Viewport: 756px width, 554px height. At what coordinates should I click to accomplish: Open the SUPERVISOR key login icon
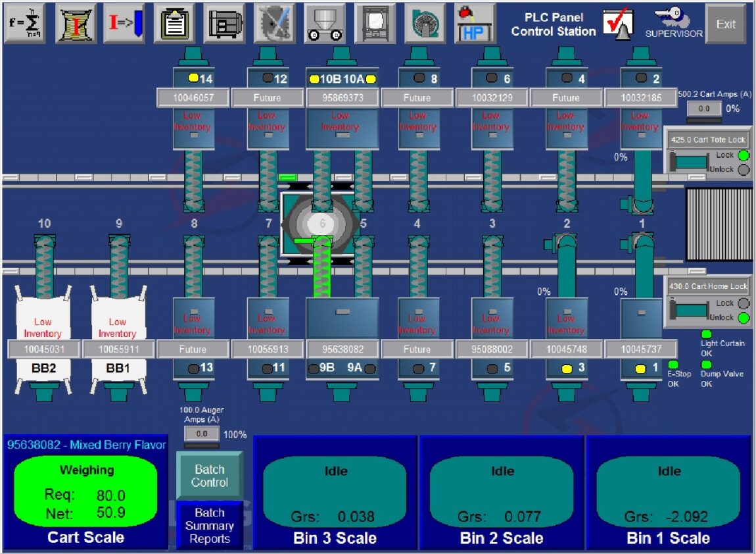(672, 20)
